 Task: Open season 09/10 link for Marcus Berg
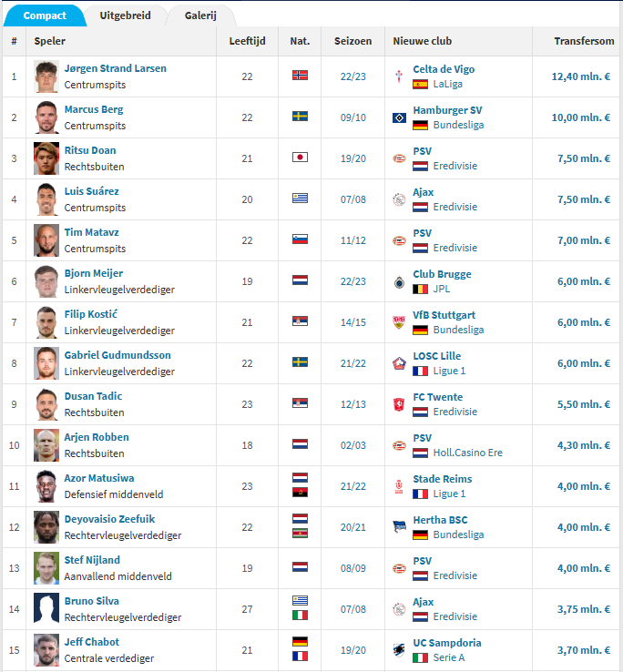352,117
